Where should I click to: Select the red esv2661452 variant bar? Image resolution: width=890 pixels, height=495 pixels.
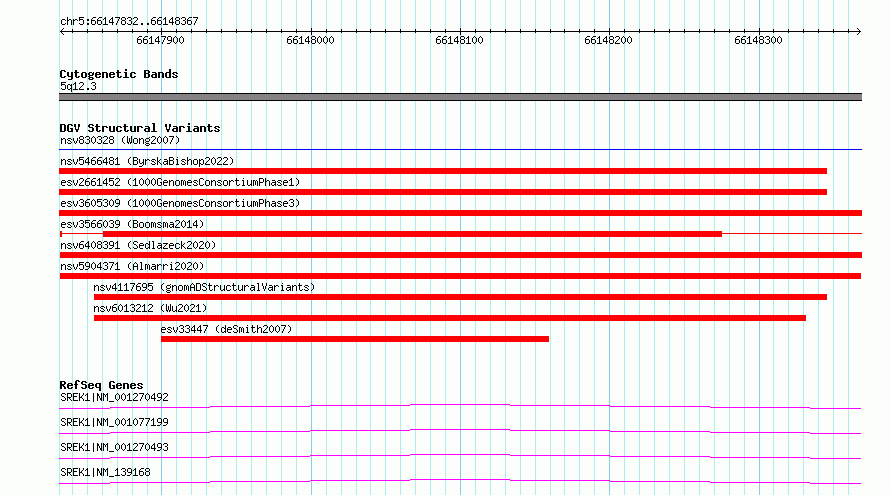[443, 192]
